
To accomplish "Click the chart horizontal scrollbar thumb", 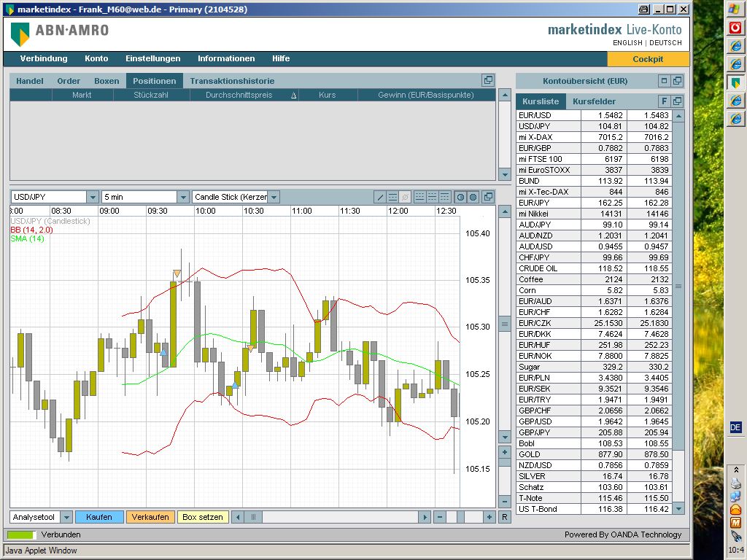I will (253, 517).
